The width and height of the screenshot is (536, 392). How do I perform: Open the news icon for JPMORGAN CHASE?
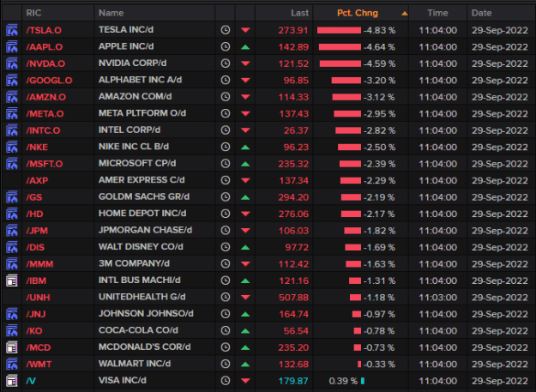(12, 231)
